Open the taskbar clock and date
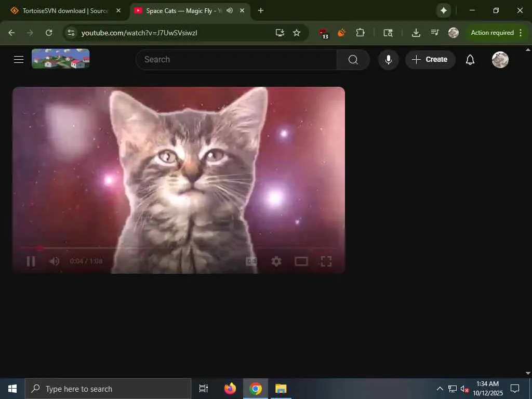 [488, 389]
